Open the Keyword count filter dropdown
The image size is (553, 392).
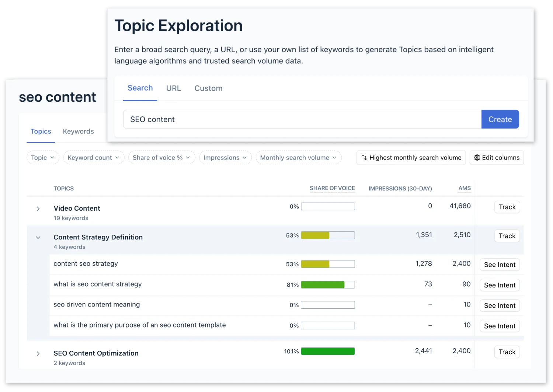93,157
